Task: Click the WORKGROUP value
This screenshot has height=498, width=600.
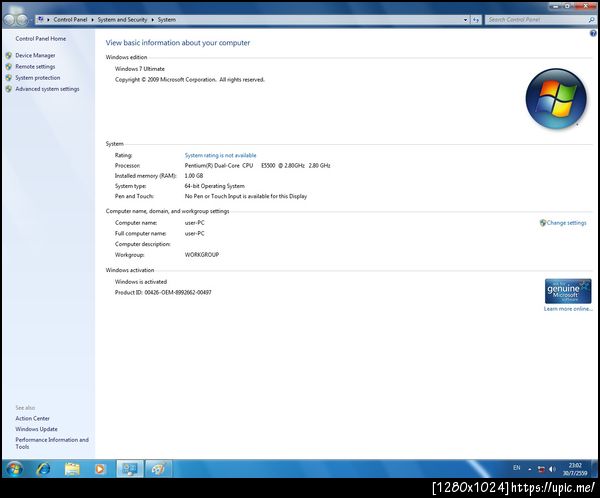Action: [x=202, y=255]
